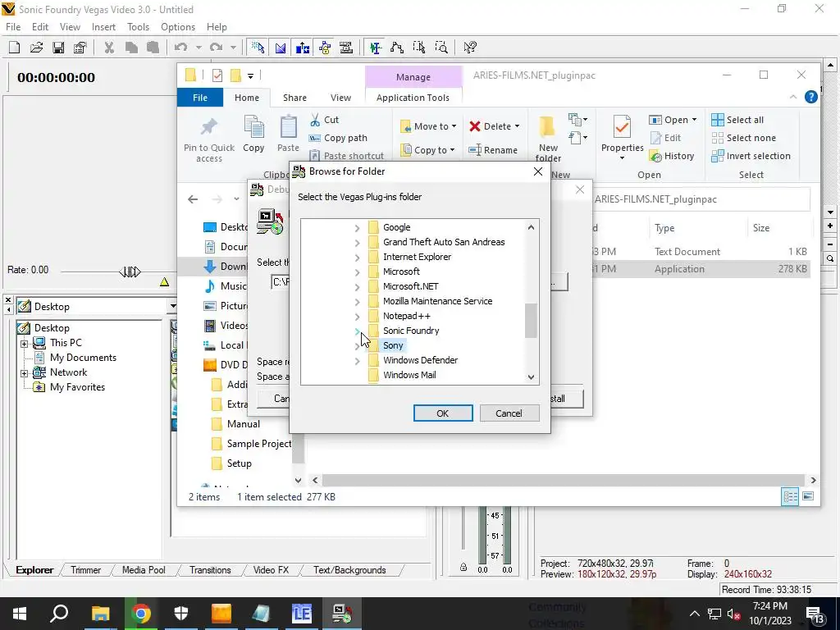This screenshot has height=630, width=840.
Task: Expand the Windows Defender folder node
Action: point(358,361)
